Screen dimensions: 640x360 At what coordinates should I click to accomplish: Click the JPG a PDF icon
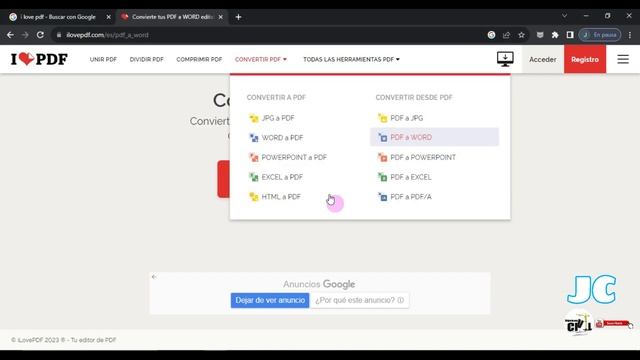pyautogui.click(x=253, y=118)
